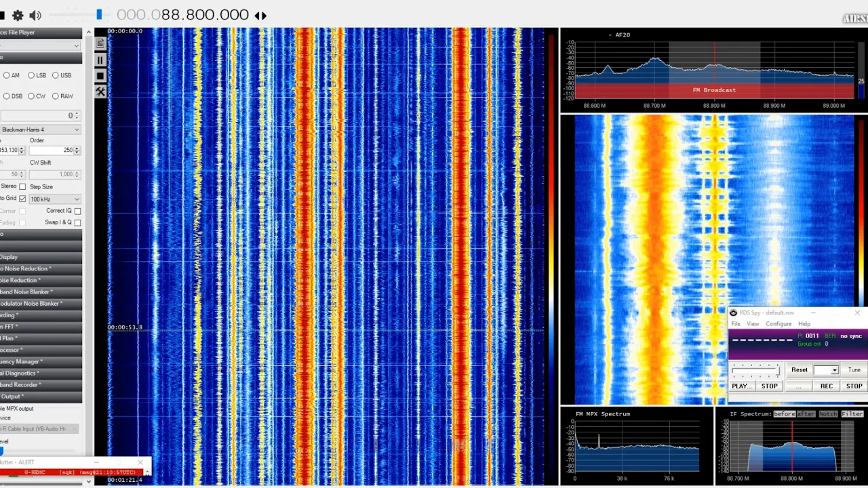Image resolution: width=868 pixels, height=488 pixels.
Task: Expand the Demodulator Noise Blanker panel
Action: (41, 304)
